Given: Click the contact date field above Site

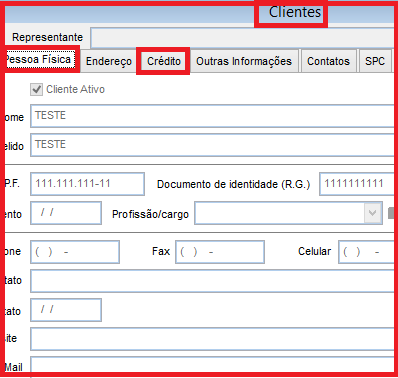Looking at the screenshot, I should point(66,310).
